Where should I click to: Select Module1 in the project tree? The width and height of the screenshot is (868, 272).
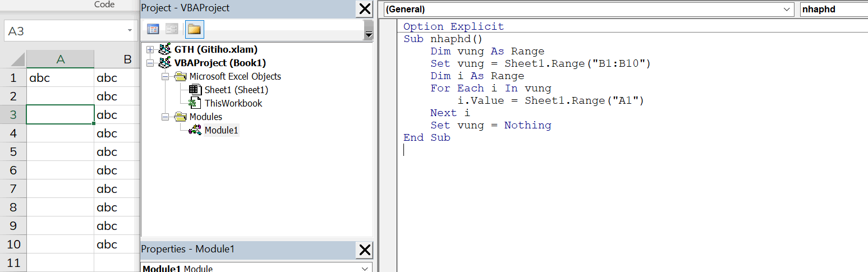(222, 130)
